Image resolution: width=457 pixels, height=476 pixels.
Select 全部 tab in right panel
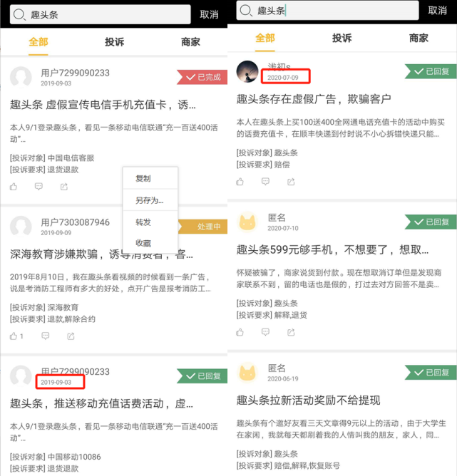[x=265, y=38]
